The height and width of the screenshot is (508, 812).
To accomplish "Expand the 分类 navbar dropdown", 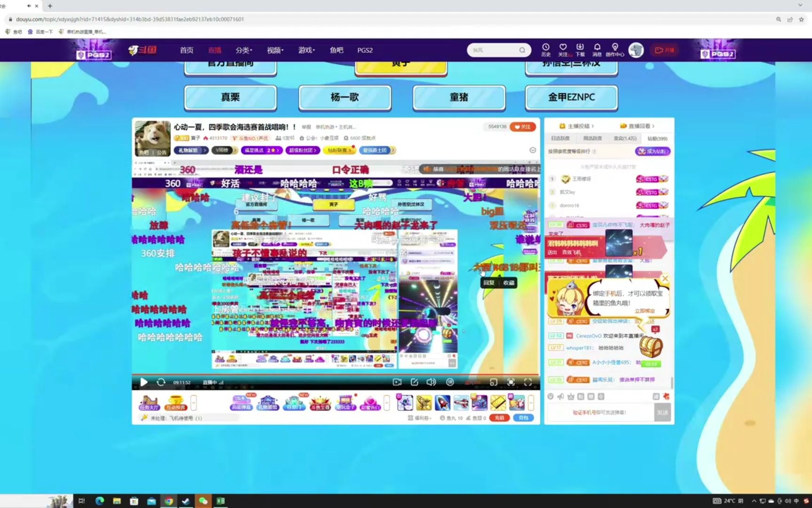I will [244, 50].
